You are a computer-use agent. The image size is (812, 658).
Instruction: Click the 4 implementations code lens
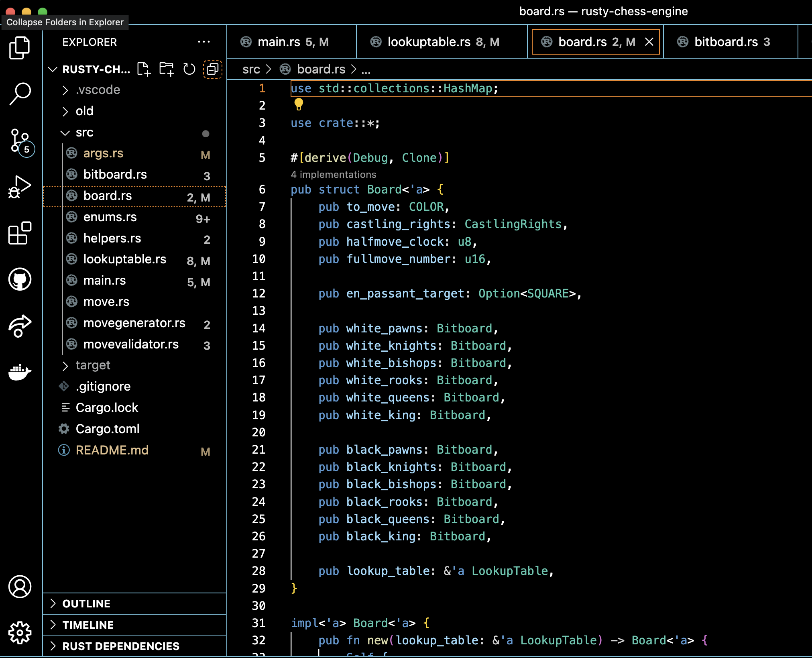(333, 174)
